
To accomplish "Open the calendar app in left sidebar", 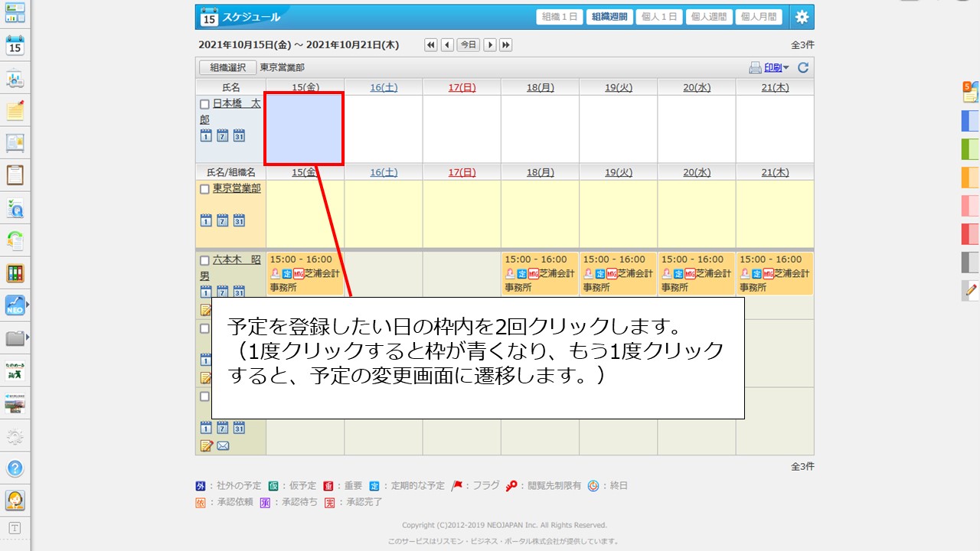I will click(15, 45).
